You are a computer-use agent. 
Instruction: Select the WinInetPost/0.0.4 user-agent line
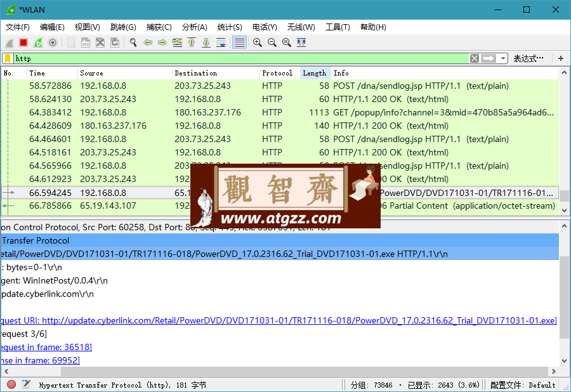(x=280, y=280)
